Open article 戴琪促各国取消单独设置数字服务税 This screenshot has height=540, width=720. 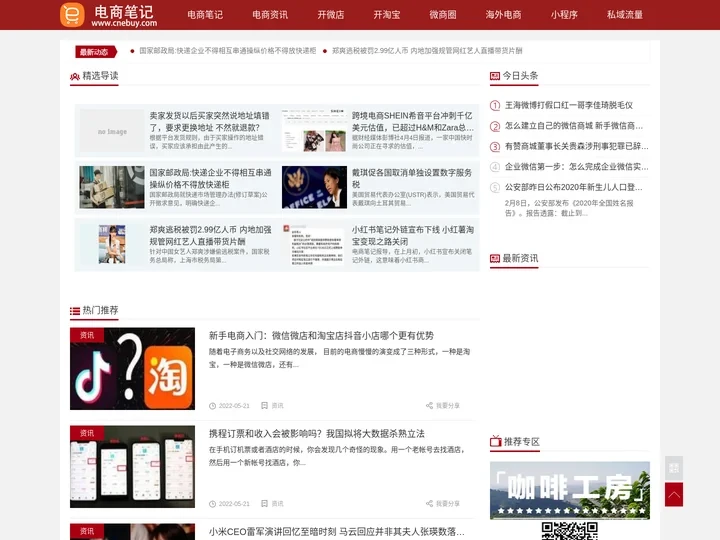[412, 179]
